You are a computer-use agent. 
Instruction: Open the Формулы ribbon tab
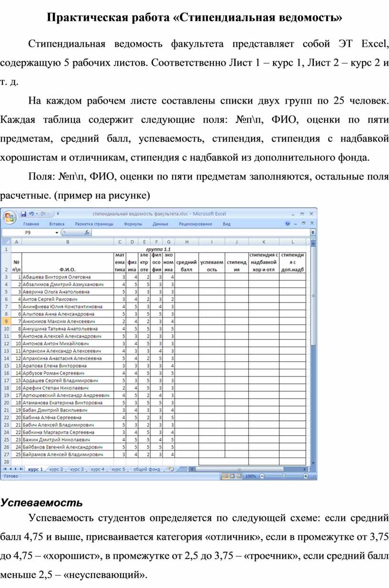pyautogui.click(x=133, y=224)
